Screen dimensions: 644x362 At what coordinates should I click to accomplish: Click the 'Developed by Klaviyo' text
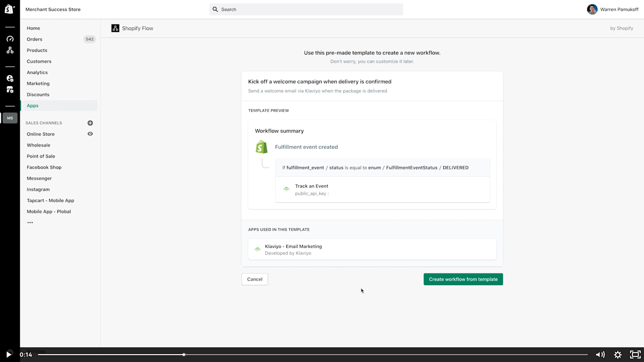(x=288, y=253)
